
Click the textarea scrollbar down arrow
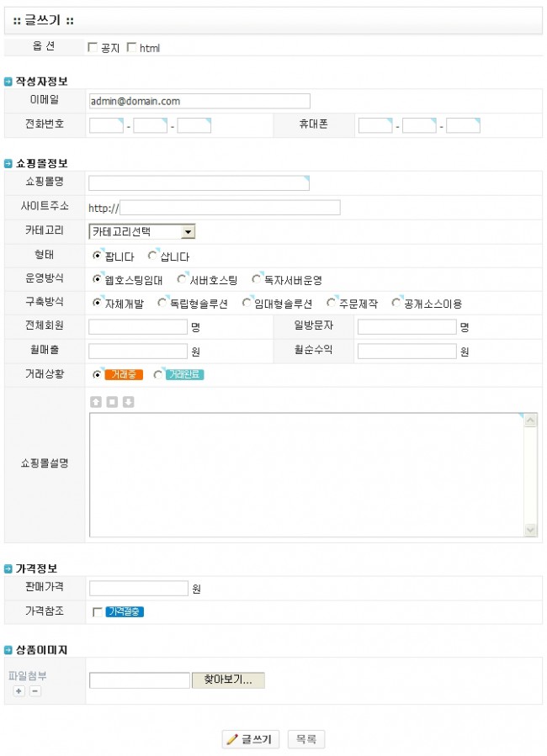(x=531, y=530)
